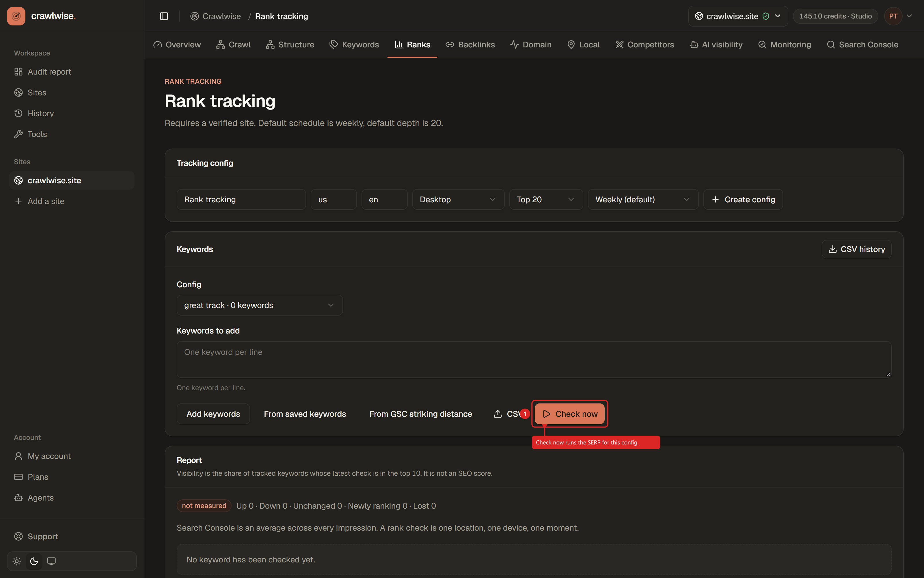Open the Desktop device dropdown

[x=458, y=199]
